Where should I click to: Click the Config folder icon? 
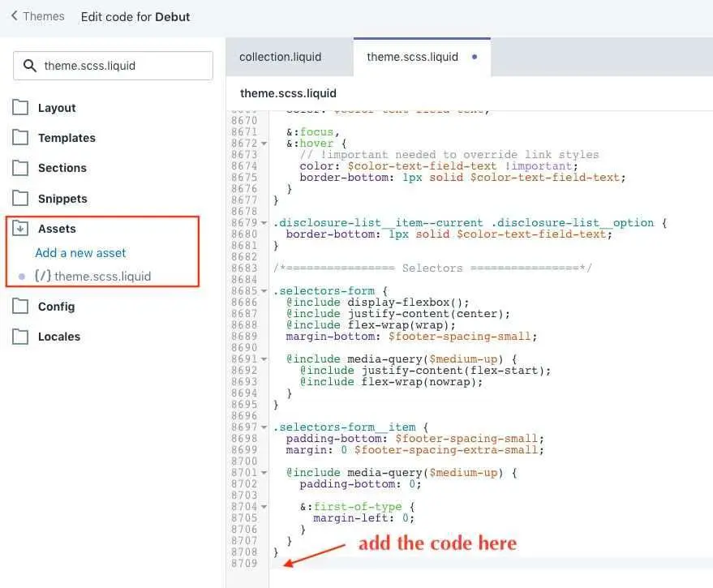tap(20, 307)
